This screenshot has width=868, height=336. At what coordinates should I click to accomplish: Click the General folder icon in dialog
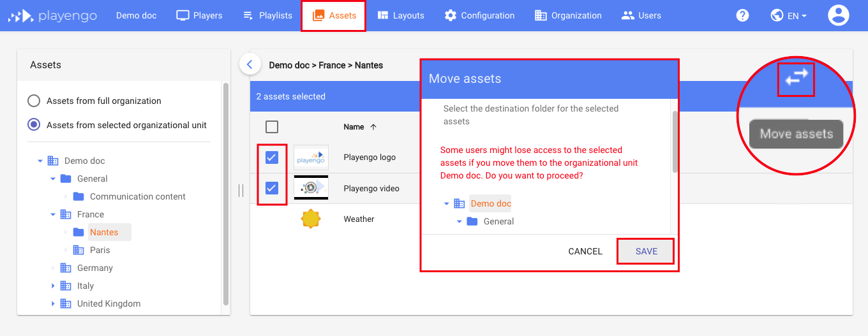click(472, 221)
